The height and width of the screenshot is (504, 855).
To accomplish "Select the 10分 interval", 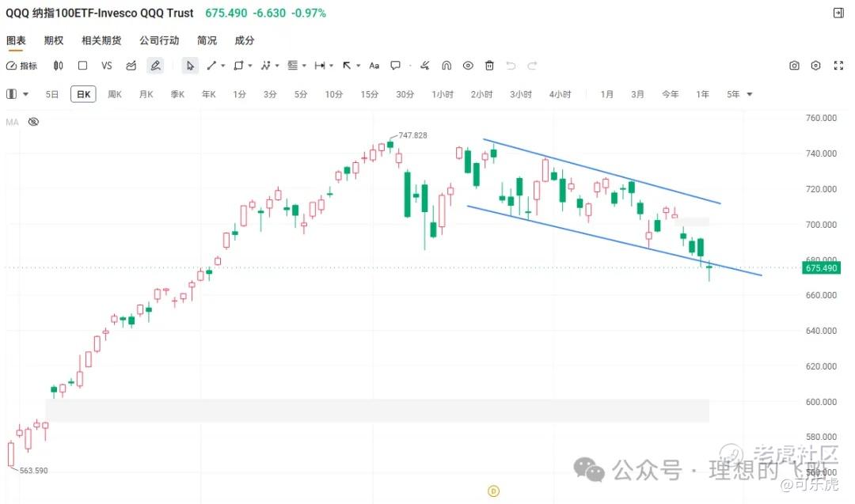I will [x=334, y=94].
